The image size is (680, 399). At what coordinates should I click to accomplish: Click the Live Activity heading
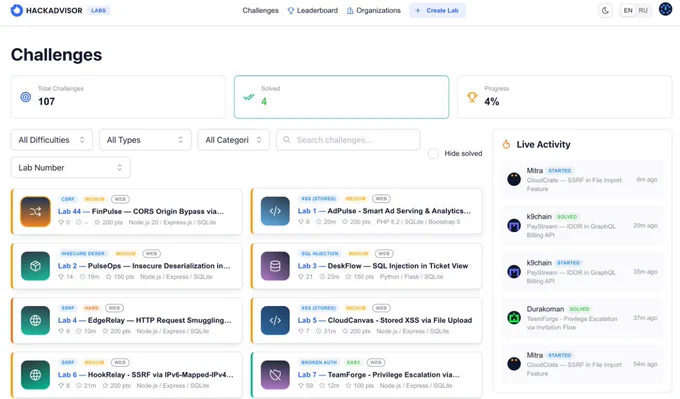tap(543, 144)
